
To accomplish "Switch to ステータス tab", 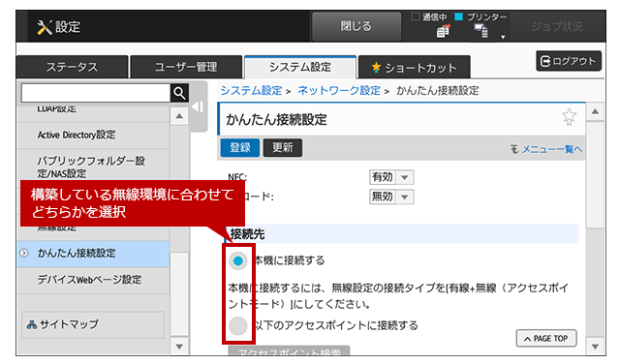I will click(72, 67).
